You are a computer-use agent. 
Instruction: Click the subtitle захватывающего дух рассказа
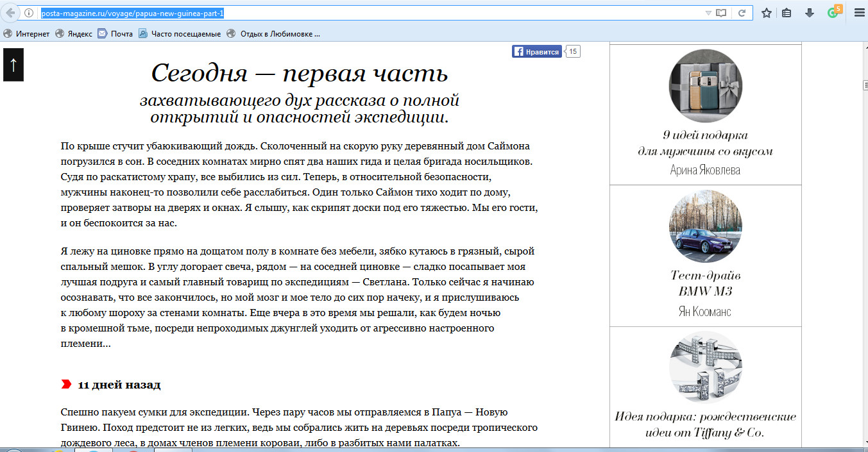[x=300, y=109]
